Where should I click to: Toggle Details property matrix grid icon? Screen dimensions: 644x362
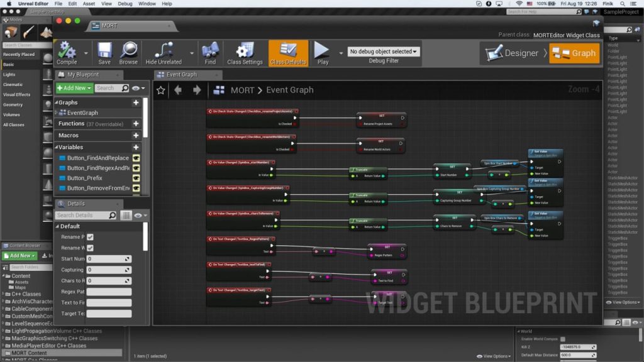pyautogui.click(x=126, y=216)
